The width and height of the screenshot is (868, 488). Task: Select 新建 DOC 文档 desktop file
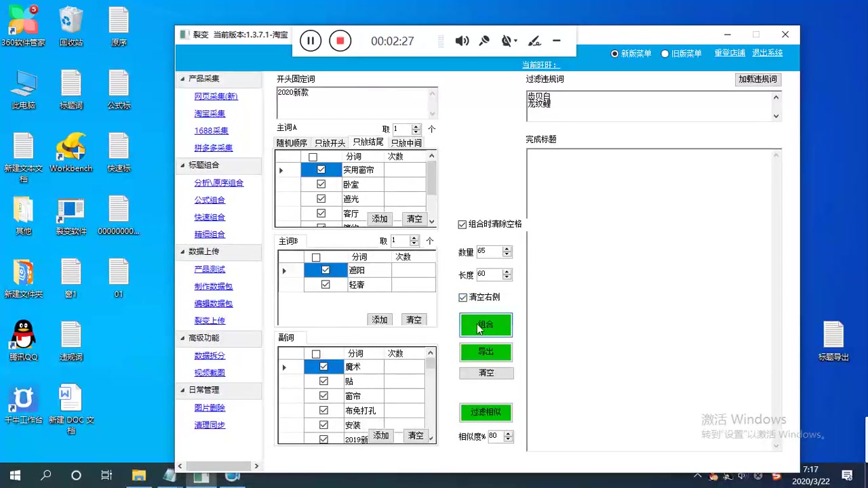(x=71, y=409)
